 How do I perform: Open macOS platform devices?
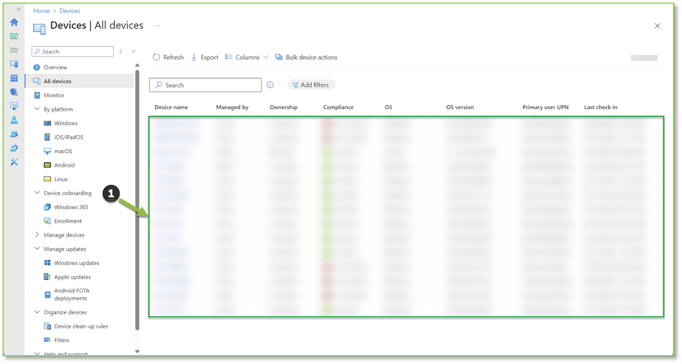63,151
